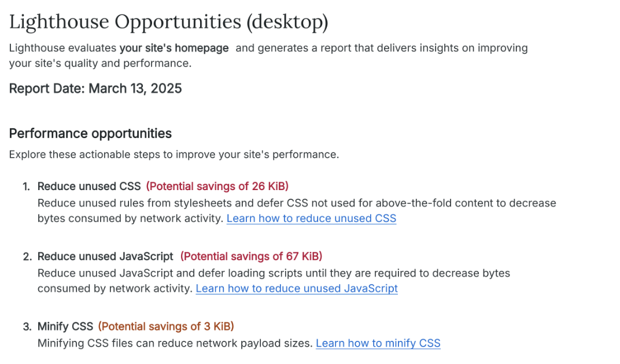Click the 'Reduce unused JavaScript' item title
Viewport: 620px width, 364px height.
click(x=105, y=256)
